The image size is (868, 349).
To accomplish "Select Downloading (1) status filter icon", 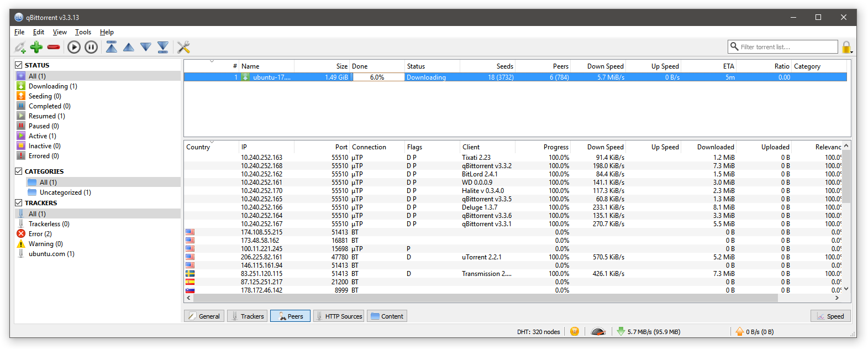I will (21, 86).
